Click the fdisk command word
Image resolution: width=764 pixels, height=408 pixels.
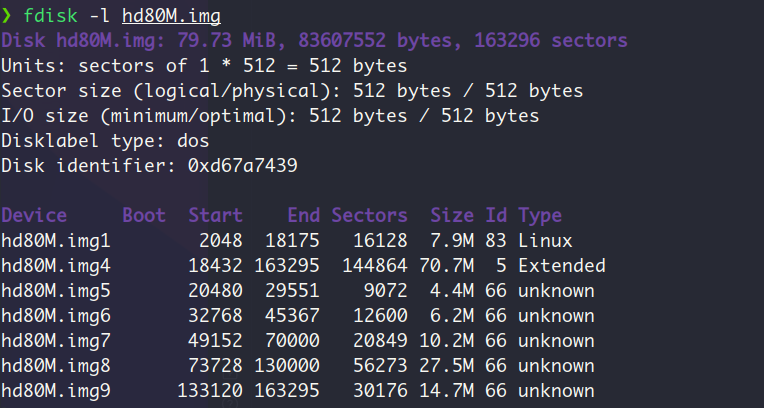pyautogui.click(x=50, y=16)
